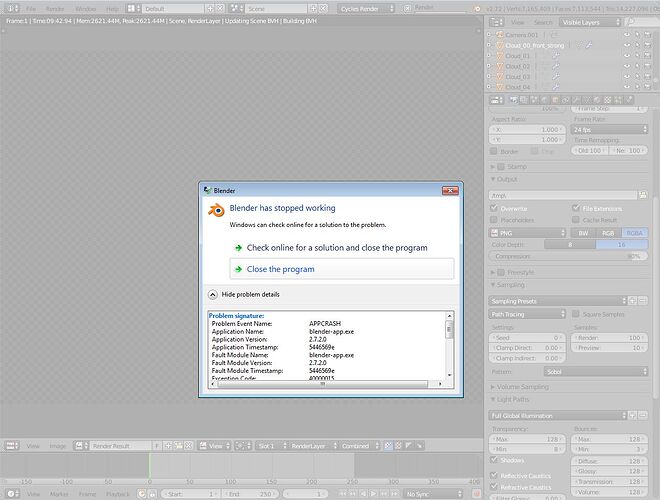
Task: Expand the Camera.001 tree item
Action: (x=489, y=35)
